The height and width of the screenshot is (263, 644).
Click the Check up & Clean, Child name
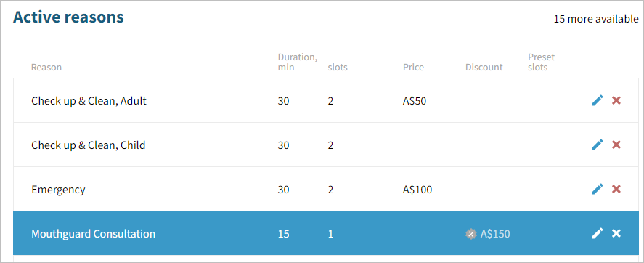89,145
